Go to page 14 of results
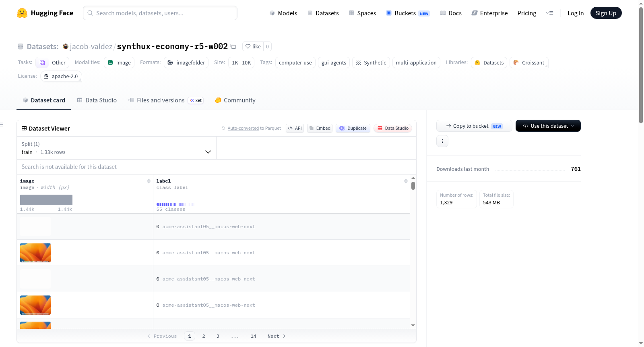The height and width of the screenshot is (347, 644). coord(254,336)
